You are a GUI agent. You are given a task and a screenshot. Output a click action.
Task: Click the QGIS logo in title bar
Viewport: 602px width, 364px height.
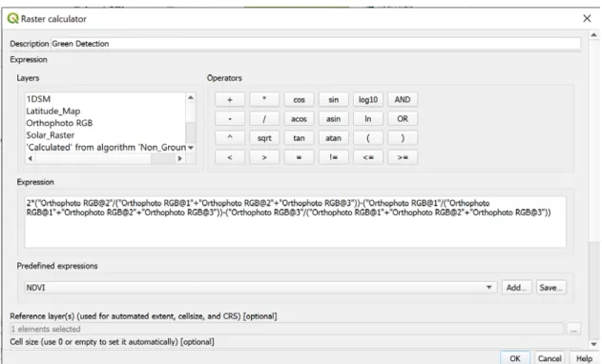(x=13, y=18)
